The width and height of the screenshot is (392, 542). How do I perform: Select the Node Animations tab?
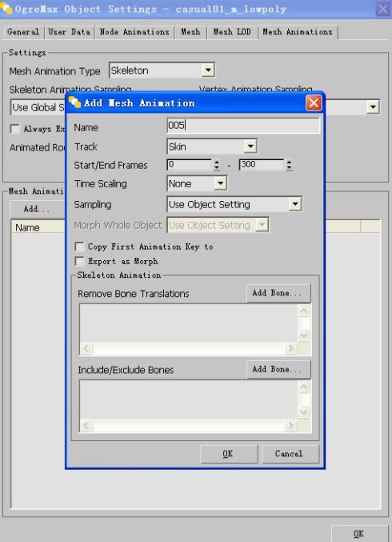[134, 32]
